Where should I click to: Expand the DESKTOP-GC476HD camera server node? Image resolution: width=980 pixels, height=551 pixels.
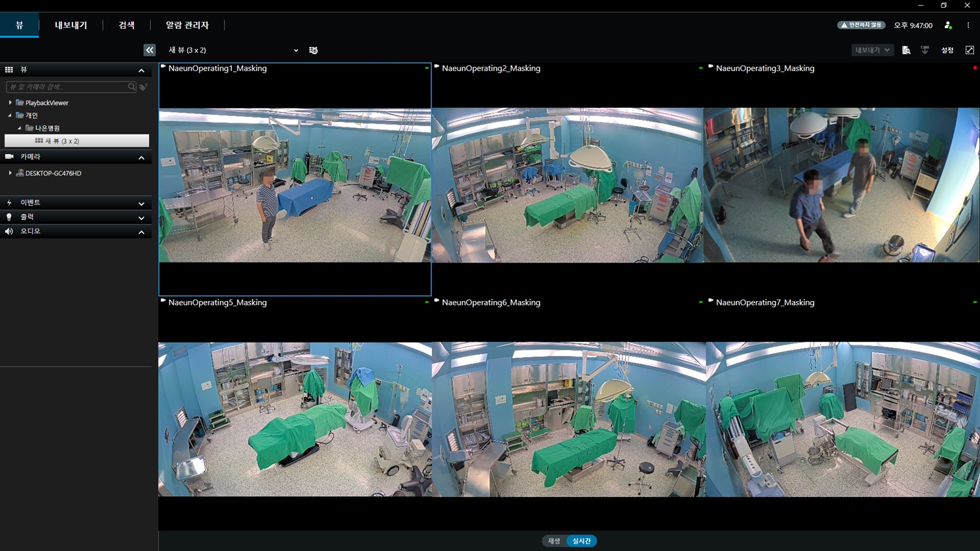click(x=10, y=173)
